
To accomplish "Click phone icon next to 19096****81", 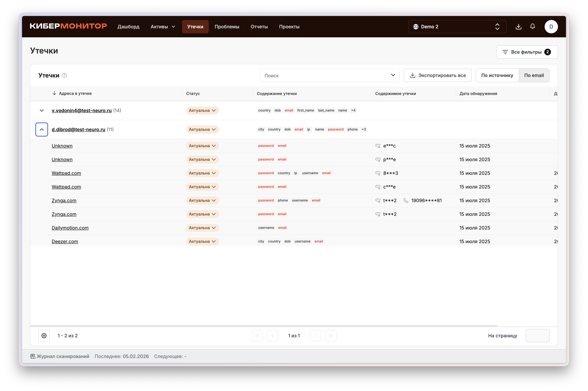I will pyautogui.click(x=406, y=200).
